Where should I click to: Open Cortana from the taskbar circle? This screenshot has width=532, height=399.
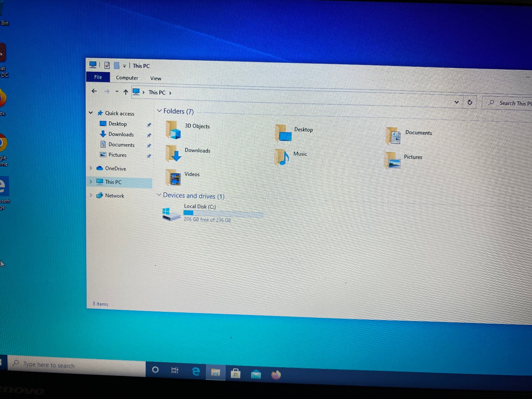(155, 369)
